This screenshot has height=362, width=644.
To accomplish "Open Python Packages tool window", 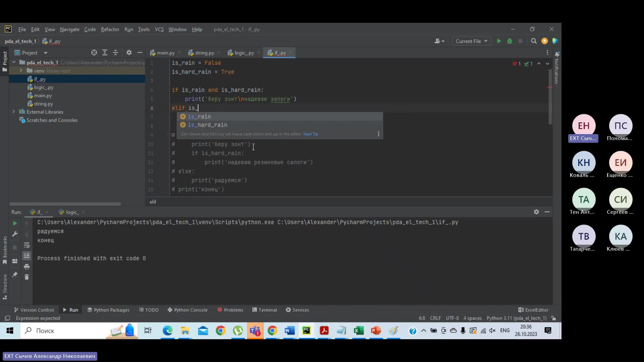I will (x=108, y=310).
